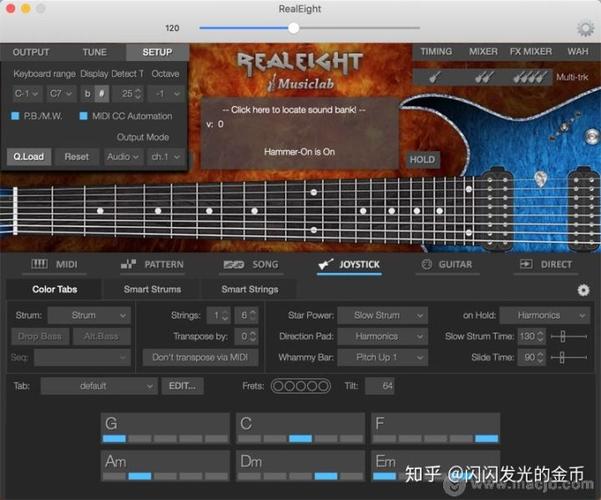Select the Am chord pad
This screenshot has width=601, height=500.
click(x=165, y=465)
